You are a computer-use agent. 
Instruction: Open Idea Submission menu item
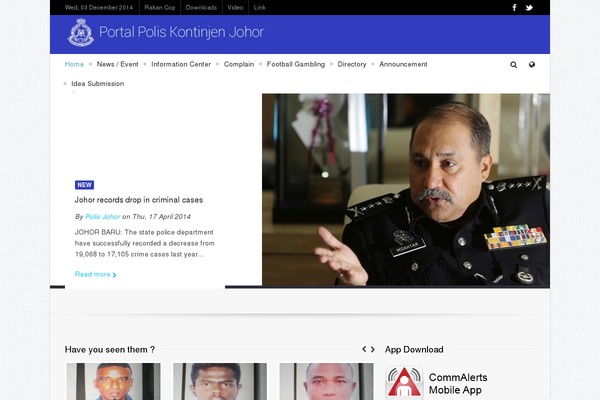[98, 83]
